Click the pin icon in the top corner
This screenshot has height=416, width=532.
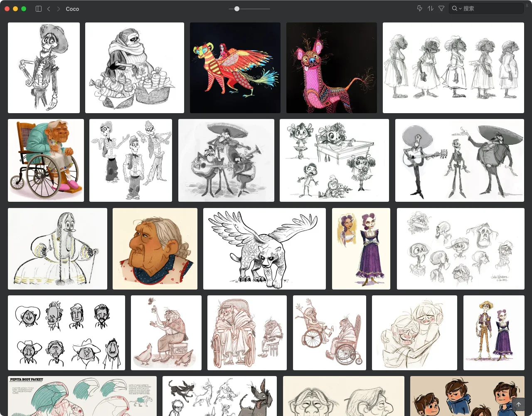click(x=527, y=6)
